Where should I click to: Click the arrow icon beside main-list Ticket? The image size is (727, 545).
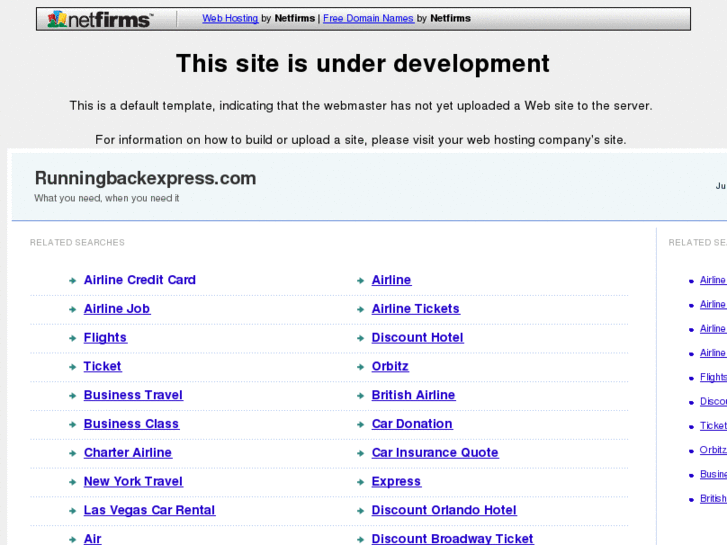point(72,367)
